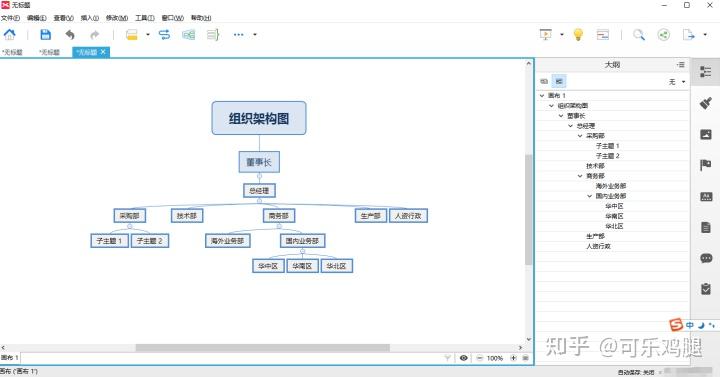Viewport: 720px width, 377px height.
Task: Open the three-dots more tools icon
Action: click(238, 34)
